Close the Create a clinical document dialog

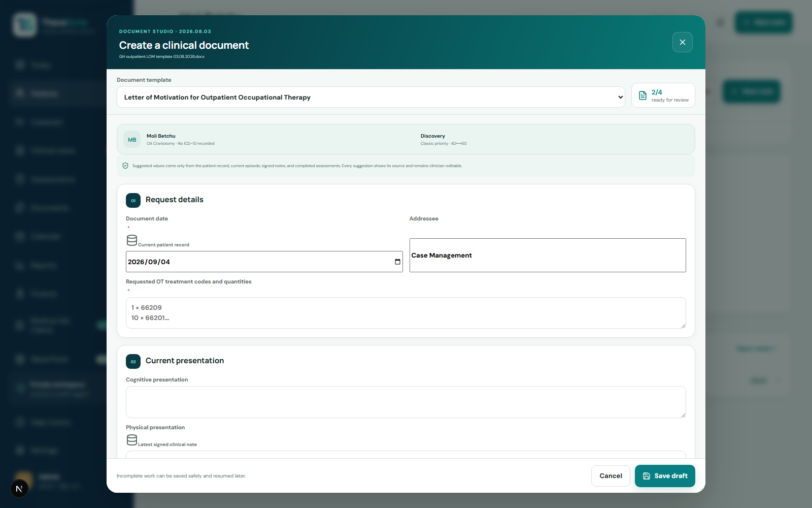coord(682,42)
